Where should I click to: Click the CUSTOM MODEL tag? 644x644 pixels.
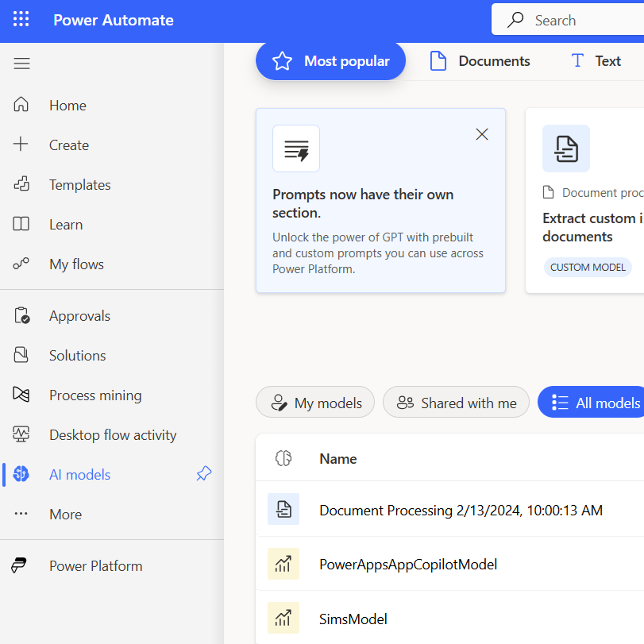click(588, 268)
